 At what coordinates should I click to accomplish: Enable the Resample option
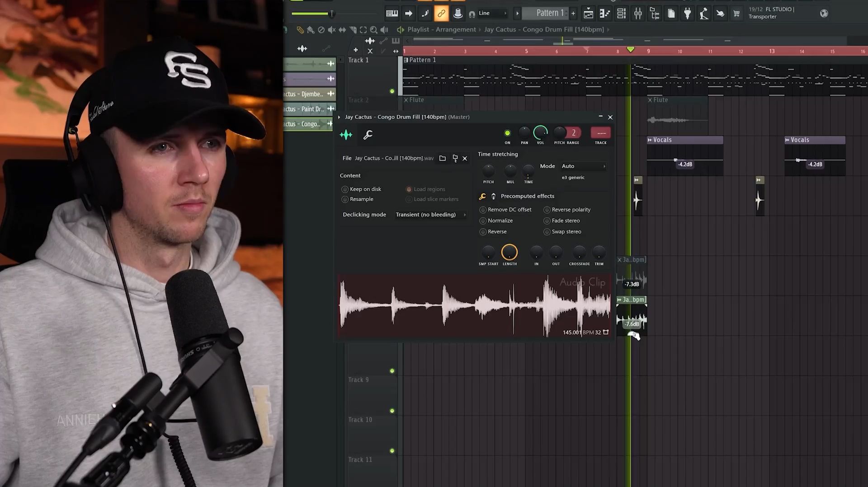coord(358,199)
